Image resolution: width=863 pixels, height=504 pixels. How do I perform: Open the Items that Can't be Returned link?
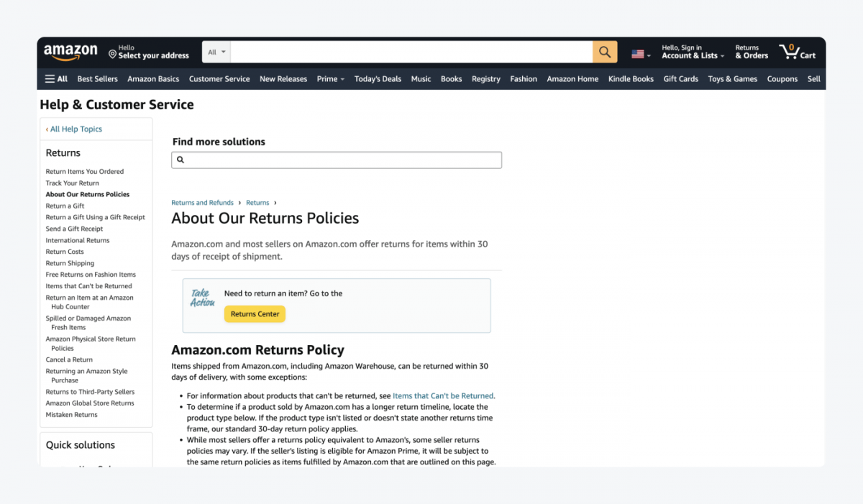[x=442, y=395]
